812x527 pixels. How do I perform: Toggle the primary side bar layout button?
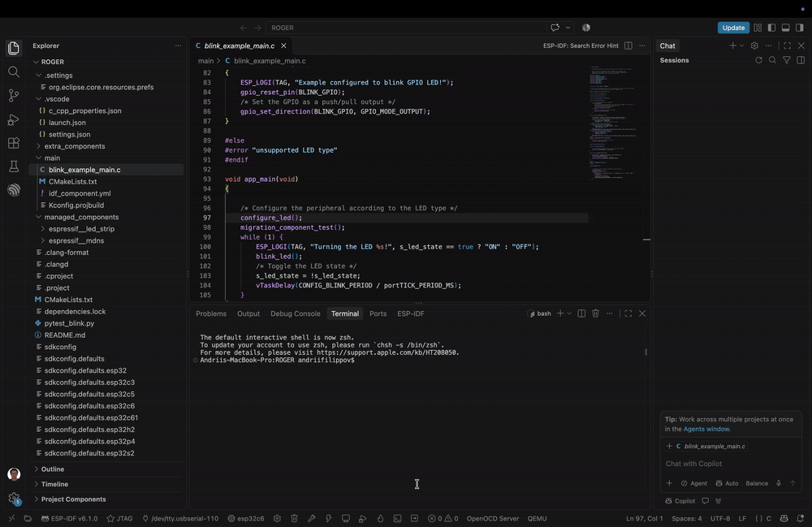771,28
